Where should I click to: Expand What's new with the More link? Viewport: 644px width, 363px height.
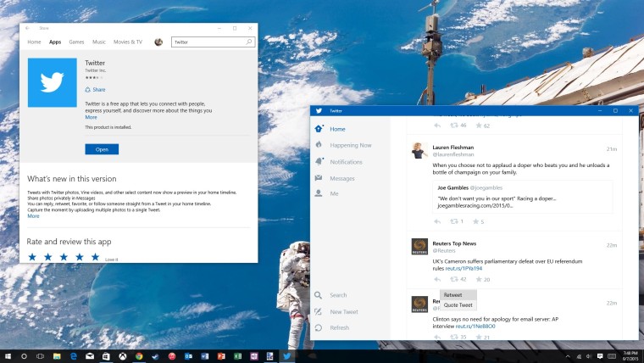[33, 215]
